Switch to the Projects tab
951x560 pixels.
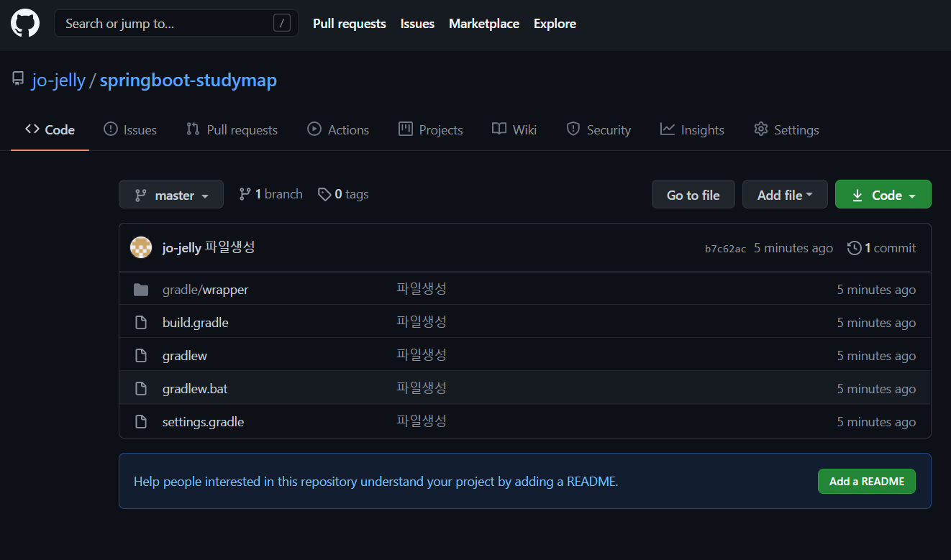pyautogui.click(x=431, y=130)
